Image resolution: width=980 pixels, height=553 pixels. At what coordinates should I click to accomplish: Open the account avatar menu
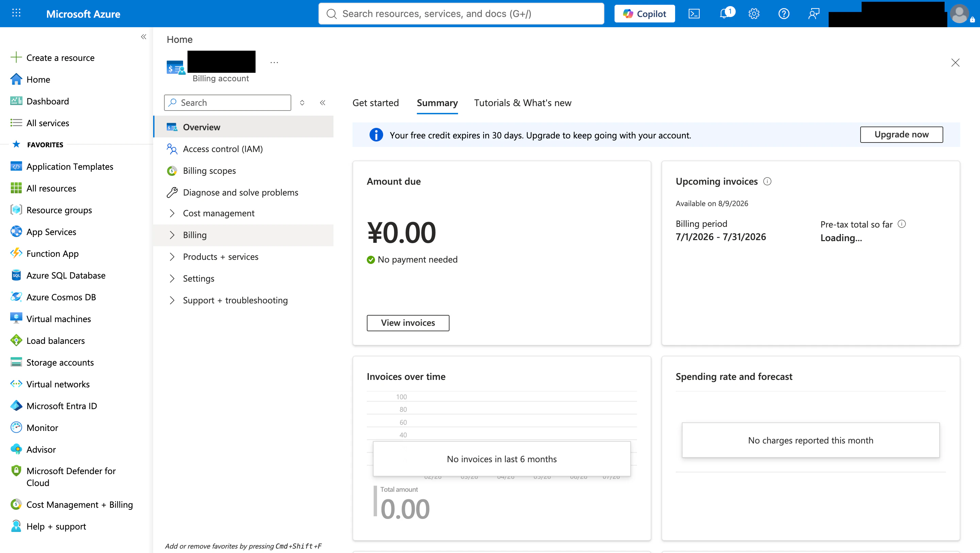pos(960,14)
